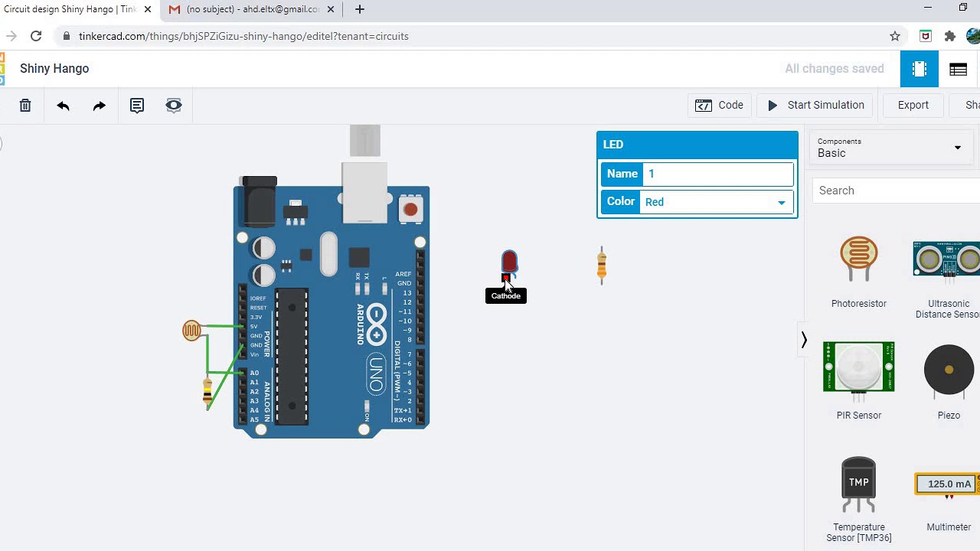Click the red shield extension icon

pos(926,36)
